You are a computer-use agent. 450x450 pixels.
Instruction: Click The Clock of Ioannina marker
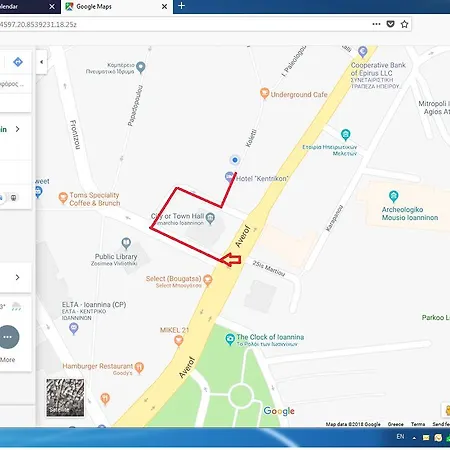point(230,339)
